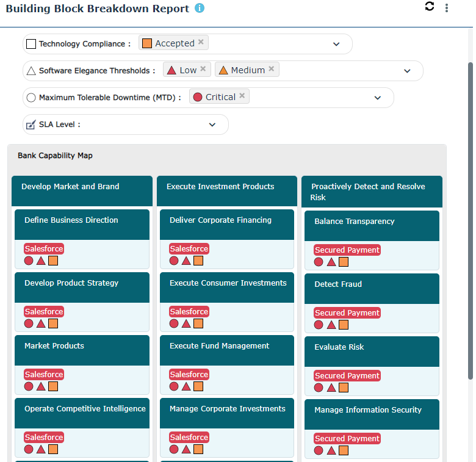Remove the Medium filter tag

point(272,70)
